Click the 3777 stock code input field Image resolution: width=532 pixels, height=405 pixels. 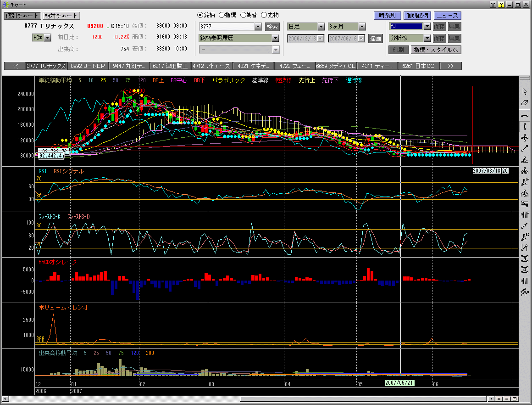[226, 27]
